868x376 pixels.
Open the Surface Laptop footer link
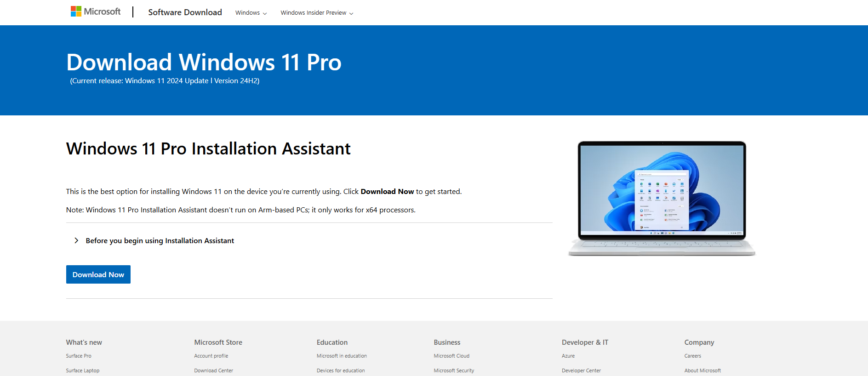click(83, 370)
